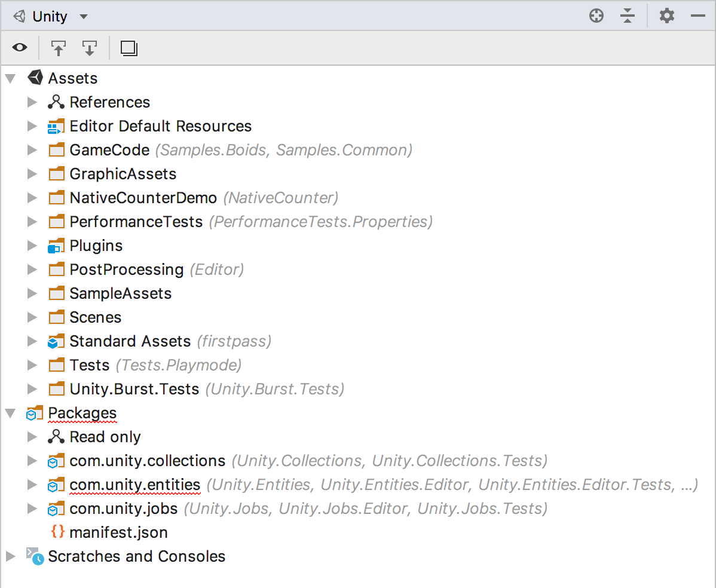Screen dimensions: 716x588
Task: Select the Editor Default Resources label
Action: 161,126
